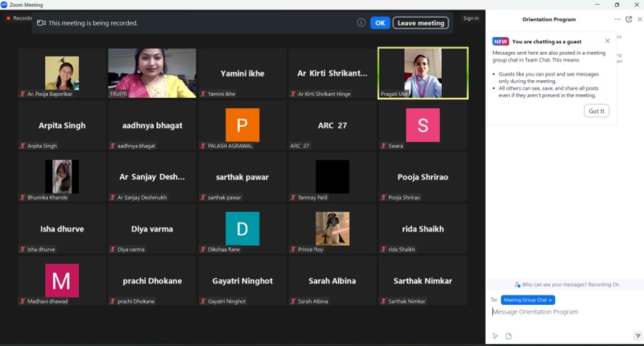
Task: Open 'Who can see your messages?' info
Action: [x=566, y=284]
